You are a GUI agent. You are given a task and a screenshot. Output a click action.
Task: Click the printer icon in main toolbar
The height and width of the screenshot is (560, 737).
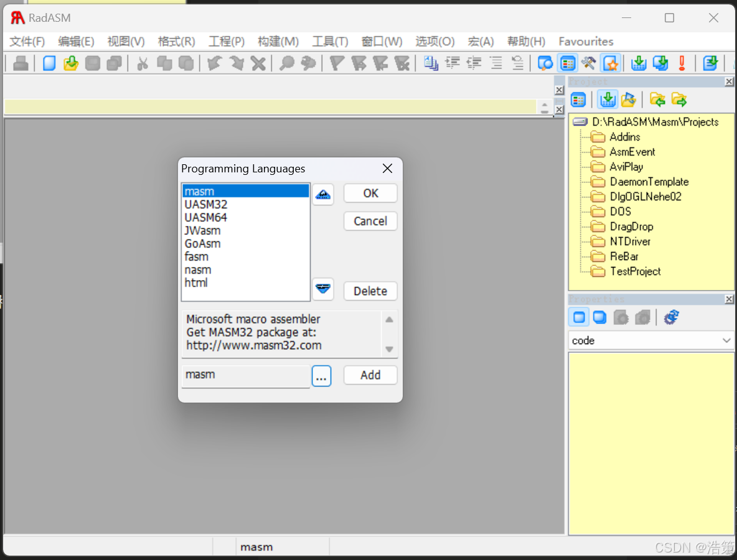[x=21, y=63]
